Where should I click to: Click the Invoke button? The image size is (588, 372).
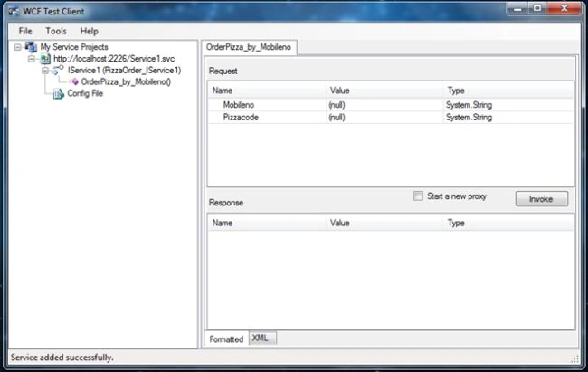(x=542, y=199)
